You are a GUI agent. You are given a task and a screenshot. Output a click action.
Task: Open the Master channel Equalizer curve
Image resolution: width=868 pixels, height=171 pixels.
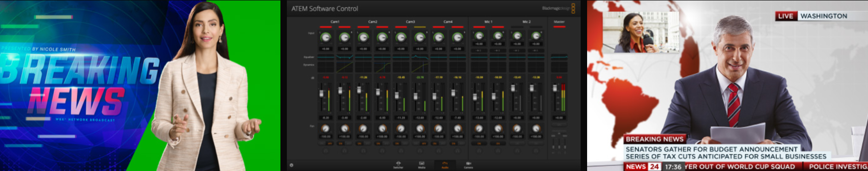coord(559,57)
